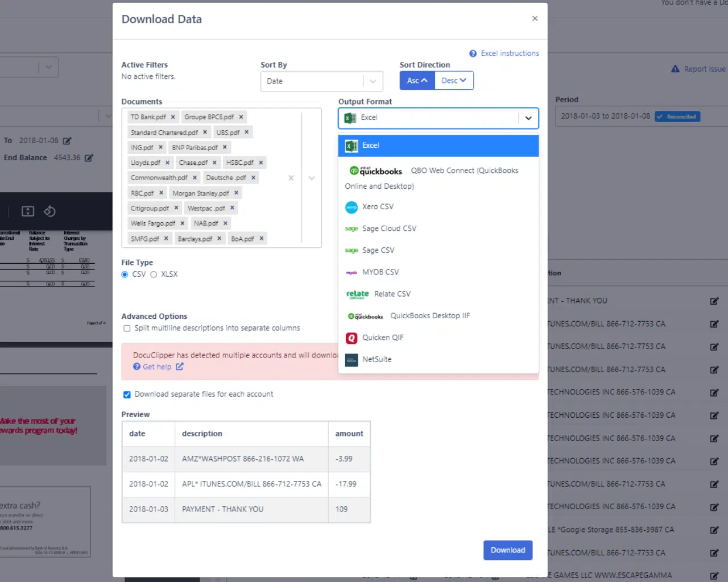Screen dimensions: 728x582
Task: Select the Relate CSV export option
Action: tap(392, 294)
